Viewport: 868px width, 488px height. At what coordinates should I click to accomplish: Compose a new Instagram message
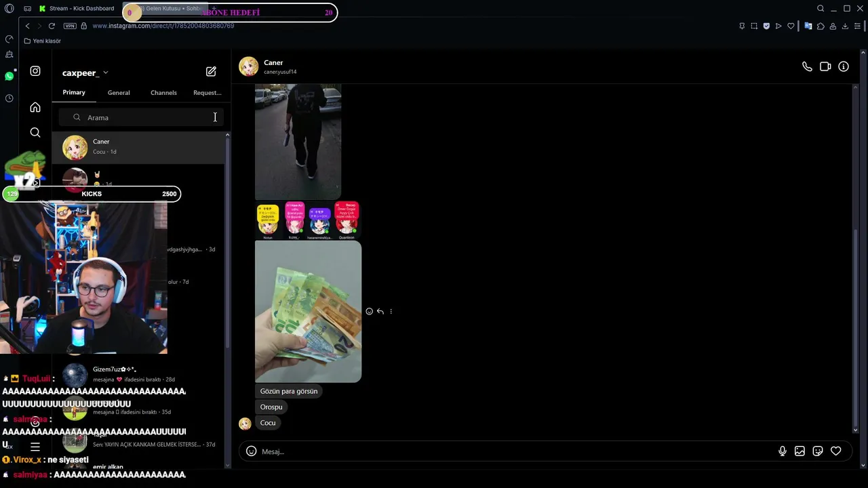(211, 71)
